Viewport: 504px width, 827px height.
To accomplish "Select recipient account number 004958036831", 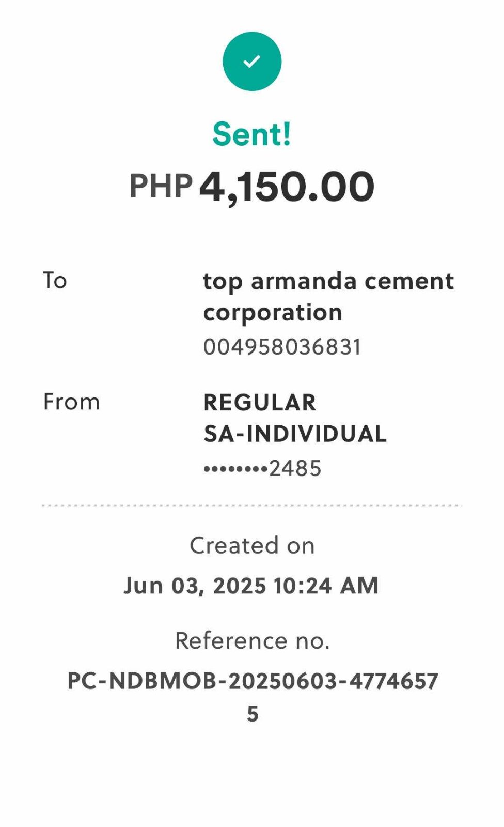I will click(282, 347).
